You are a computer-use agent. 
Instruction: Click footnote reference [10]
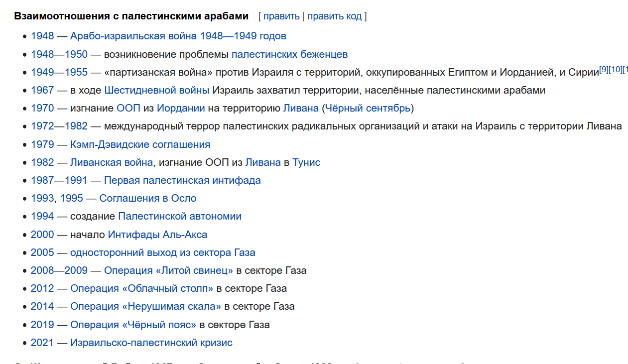click(x=616, y=69)
